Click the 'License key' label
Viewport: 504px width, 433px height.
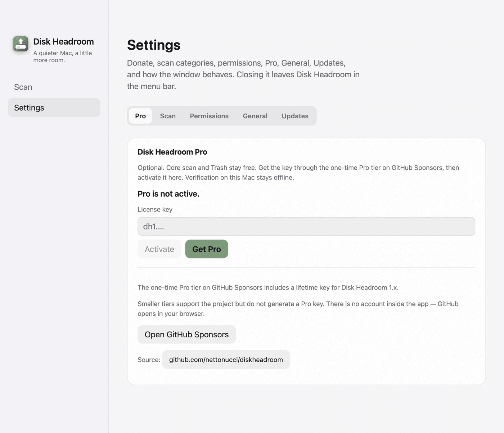[x=155, y=209]
